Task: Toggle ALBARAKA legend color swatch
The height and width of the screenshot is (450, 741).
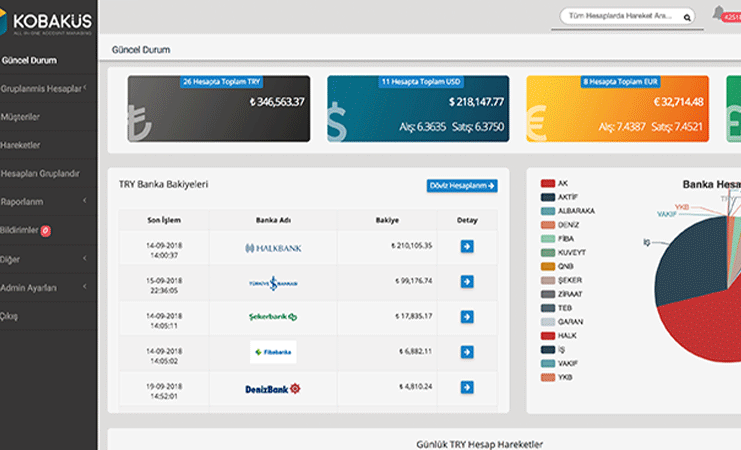Action: 548,211
